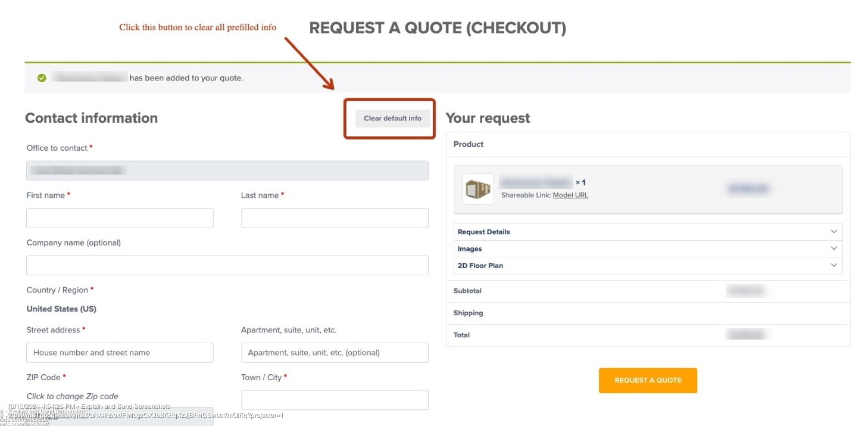
Task: Expand the Images section chevron
Action: point(834,248)
